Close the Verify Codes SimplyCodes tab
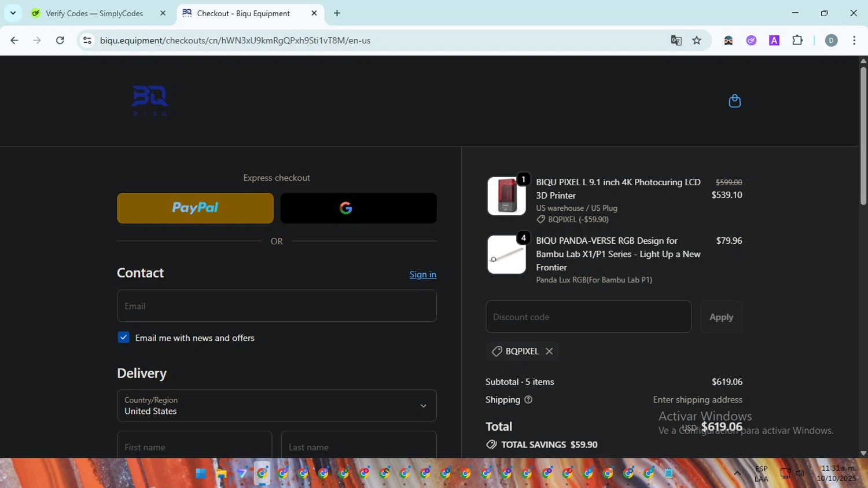The width and height of the screenshot is (868, 488). [x=163, y=13]
